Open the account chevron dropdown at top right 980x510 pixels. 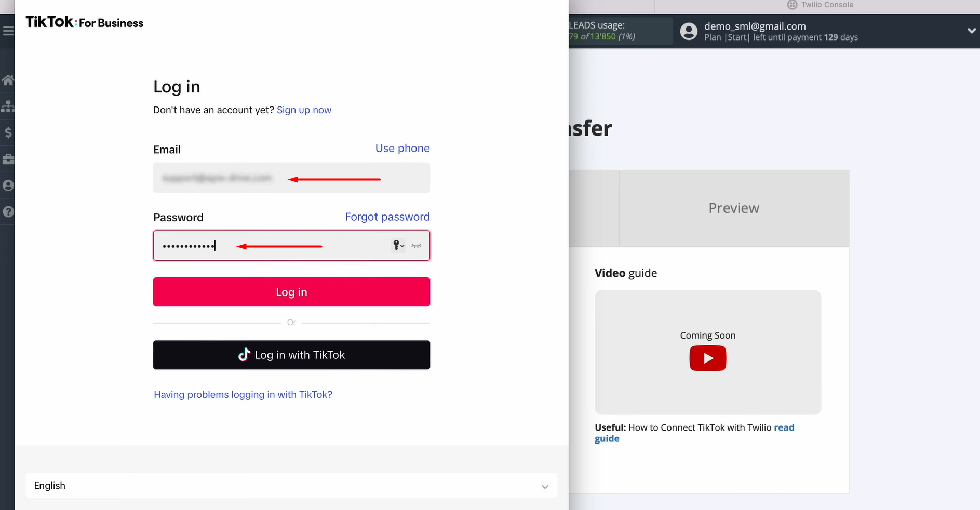[x=972, y=31]
